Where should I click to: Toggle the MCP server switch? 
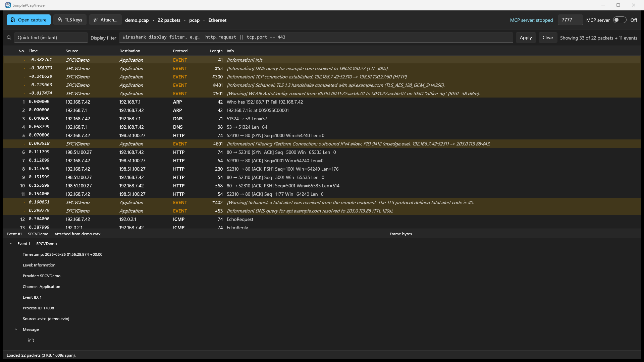coord(620,20)
